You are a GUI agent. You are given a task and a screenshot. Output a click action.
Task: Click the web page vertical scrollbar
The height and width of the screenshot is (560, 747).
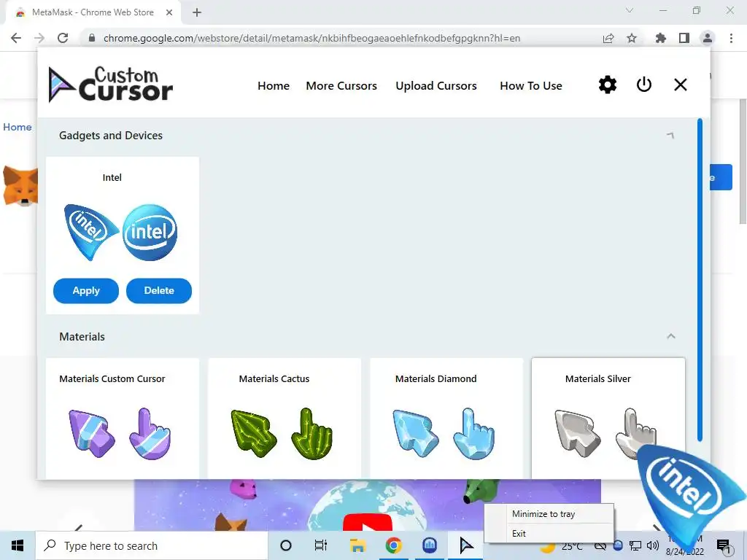coord(743,162)
